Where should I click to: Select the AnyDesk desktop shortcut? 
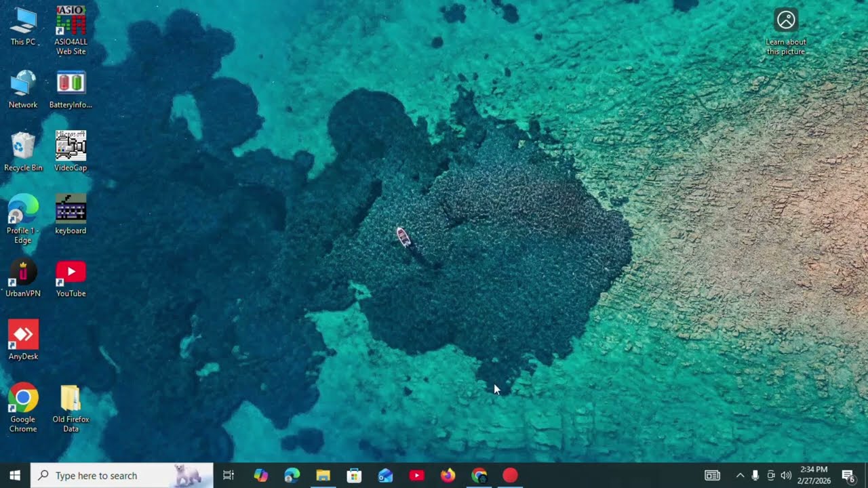point(23,340)
